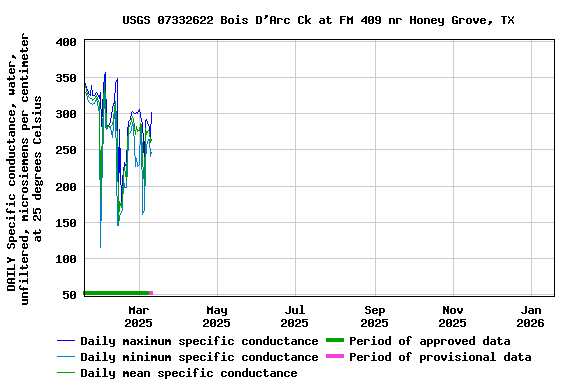Click the magenta provisional-data marker on x-axis
576x384 pixels.
point(151,293)
